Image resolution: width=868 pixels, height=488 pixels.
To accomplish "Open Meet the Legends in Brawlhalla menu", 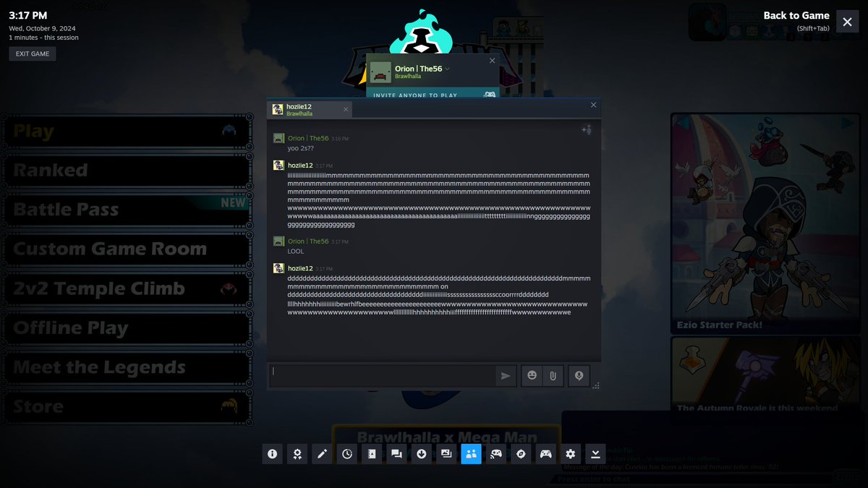I will tap(128, 367).
